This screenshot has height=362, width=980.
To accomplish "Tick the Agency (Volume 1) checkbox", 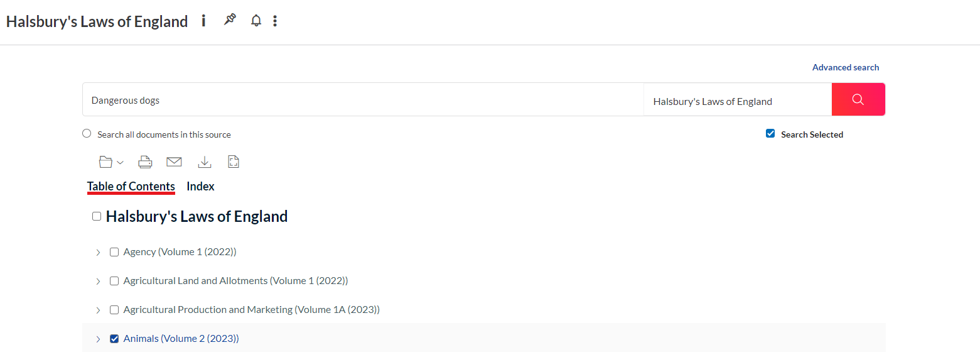I will pyautogui.click(x=114, y=252).
